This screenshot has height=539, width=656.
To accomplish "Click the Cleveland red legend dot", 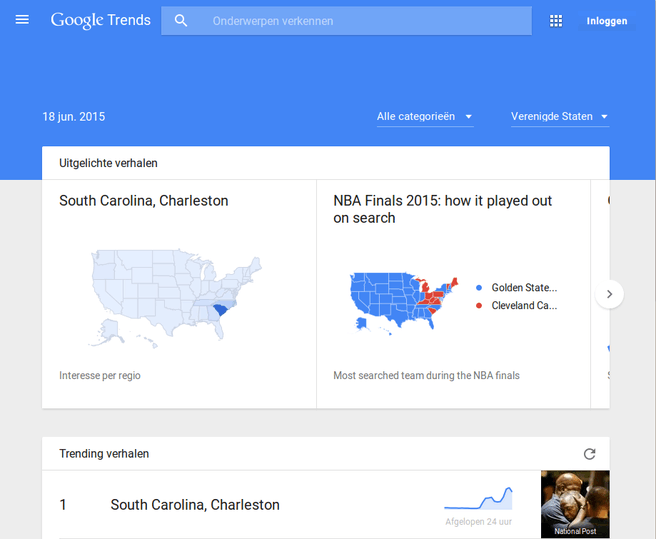I will (479, 306).
